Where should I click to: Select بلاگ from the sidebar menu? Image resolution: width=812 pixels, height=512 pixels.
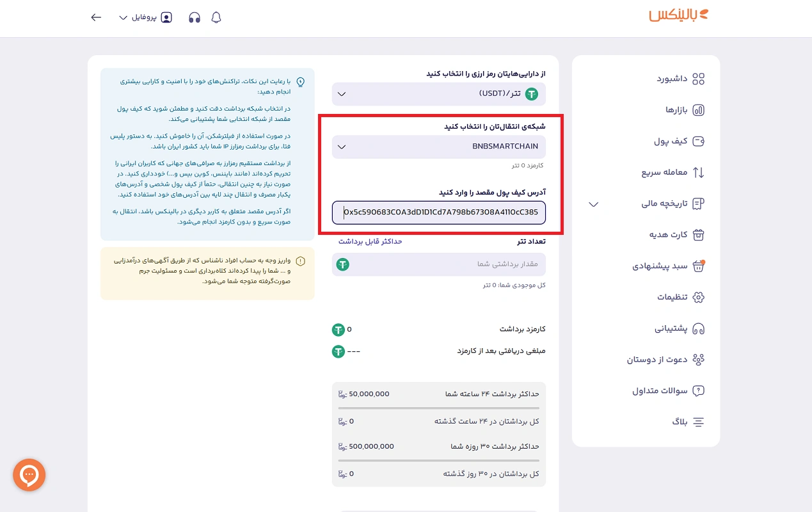pyautogui.click(x=698, y=422)
